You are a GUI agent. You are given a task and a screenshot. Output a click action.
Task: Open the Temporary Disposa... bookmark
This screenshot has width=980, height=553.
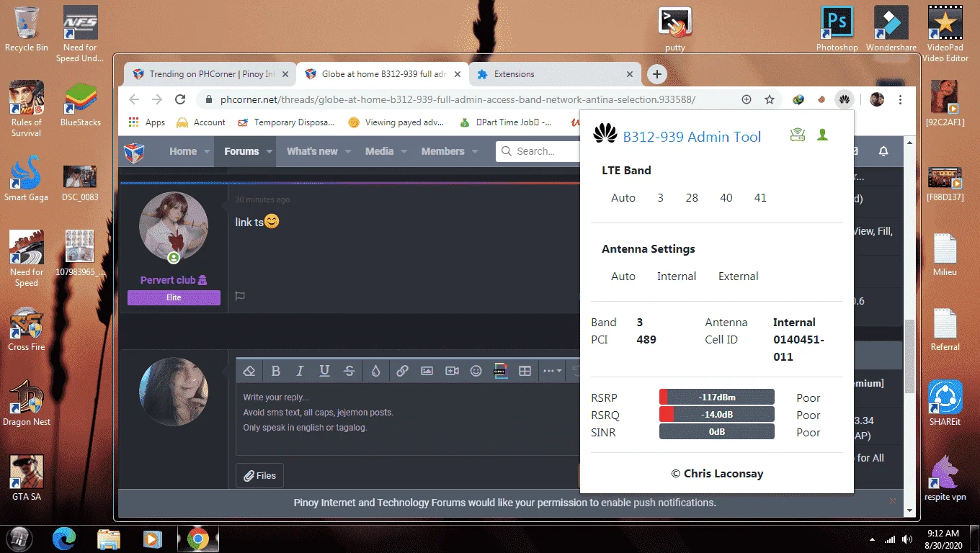[287, 122]
